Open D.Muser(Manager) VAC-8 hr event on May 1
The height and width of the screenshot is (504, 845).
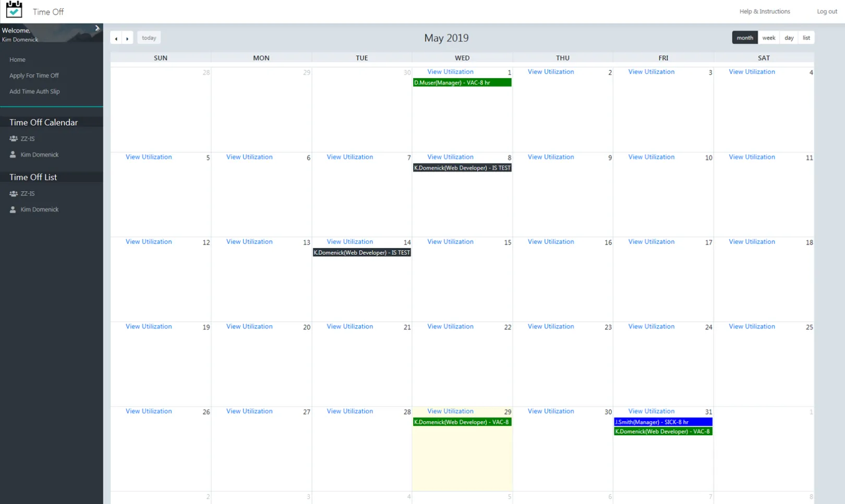[x=462, y=82]
